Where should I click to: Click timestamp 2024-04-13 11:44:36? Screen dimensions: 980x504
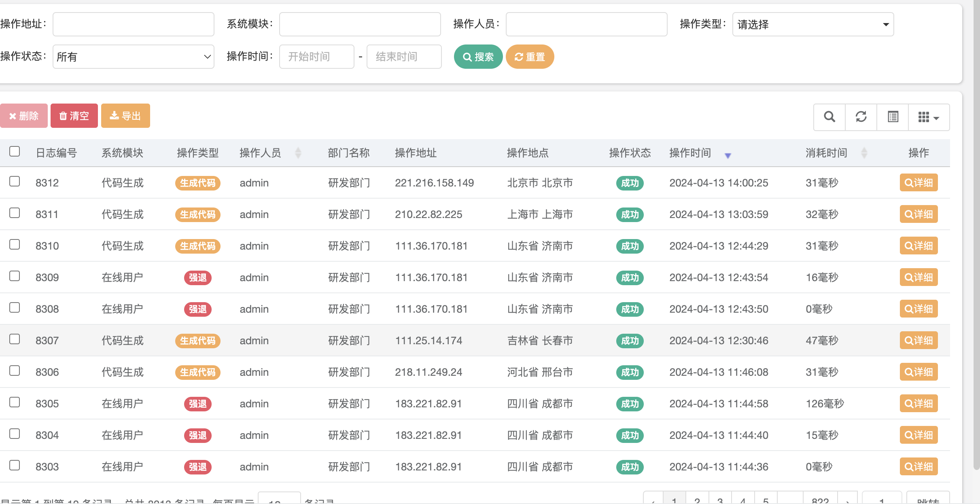[x=719, y=467]
